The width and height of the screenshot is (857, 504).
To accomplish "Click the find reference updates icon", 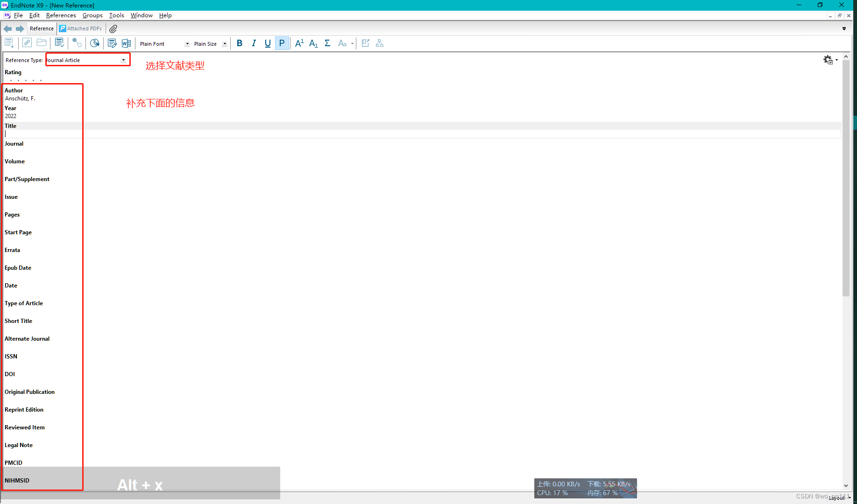I will tap(59, 43).
